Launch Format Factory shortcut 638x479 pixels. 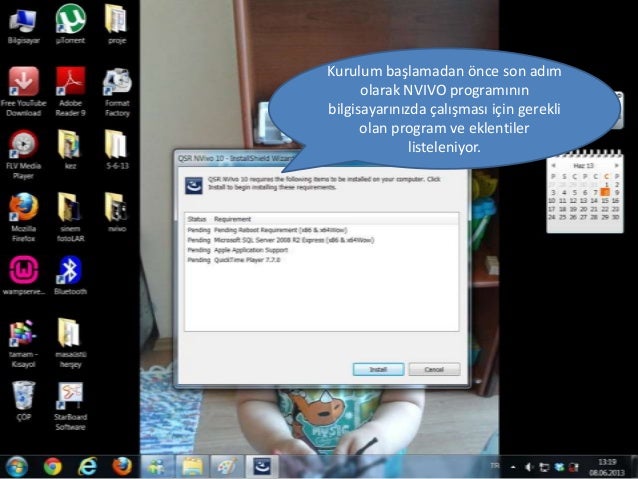(x=117, y=92)
